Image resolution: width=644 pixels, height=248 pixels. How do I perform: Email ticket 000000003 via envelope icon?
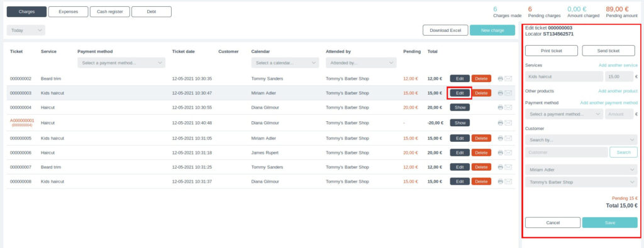tap(508, 93)
